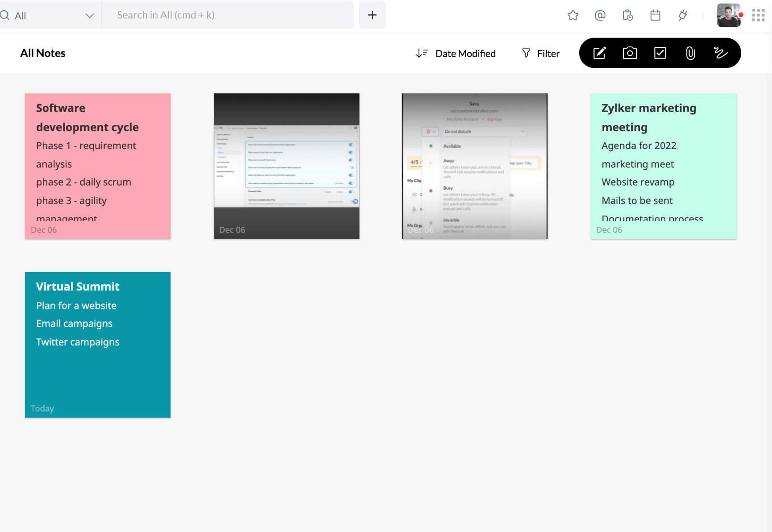Open the calendar icon in the top bar
This screenshot has width=772, height=532.
tap(655, 15)
